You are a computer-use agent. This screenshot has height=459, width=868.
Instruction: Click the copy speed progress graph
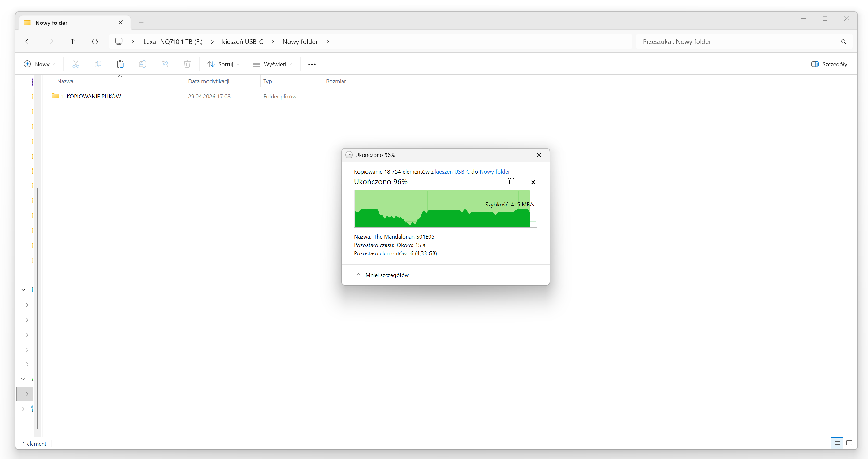pyautogui.click(x=445, y=209)
